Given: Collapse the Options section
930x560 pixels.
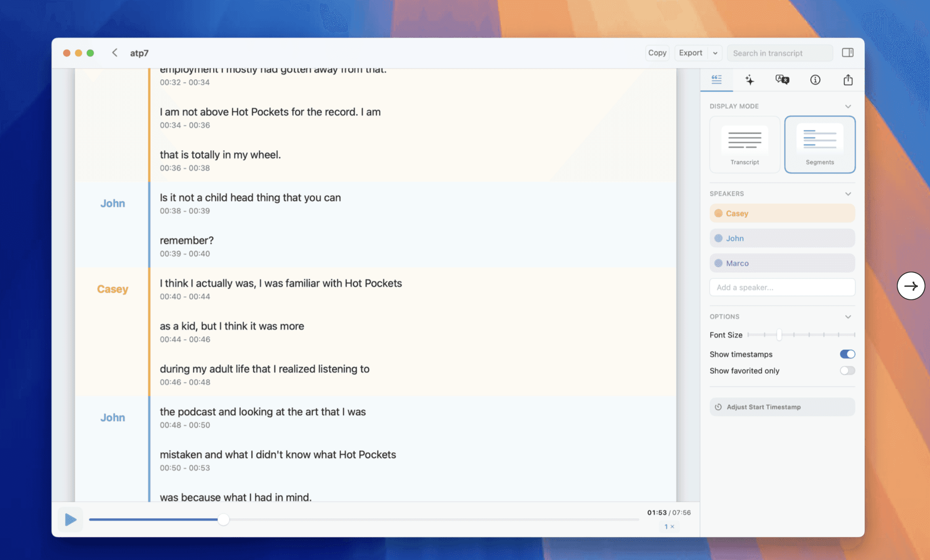Looking at the screenshot, I should coord(848,317).
